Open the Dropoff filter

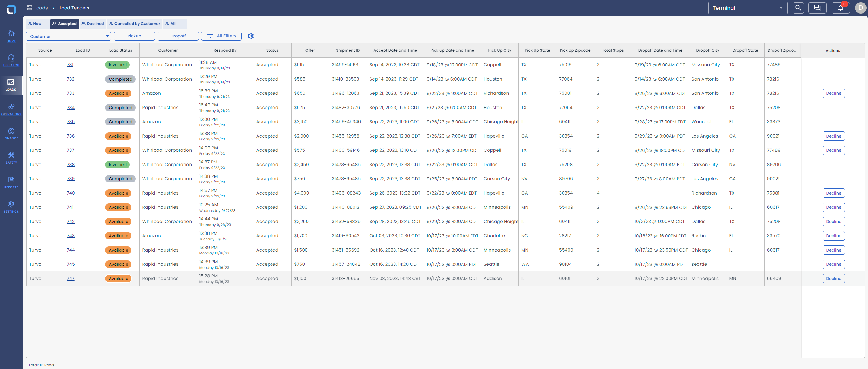(x=178, y=36)
